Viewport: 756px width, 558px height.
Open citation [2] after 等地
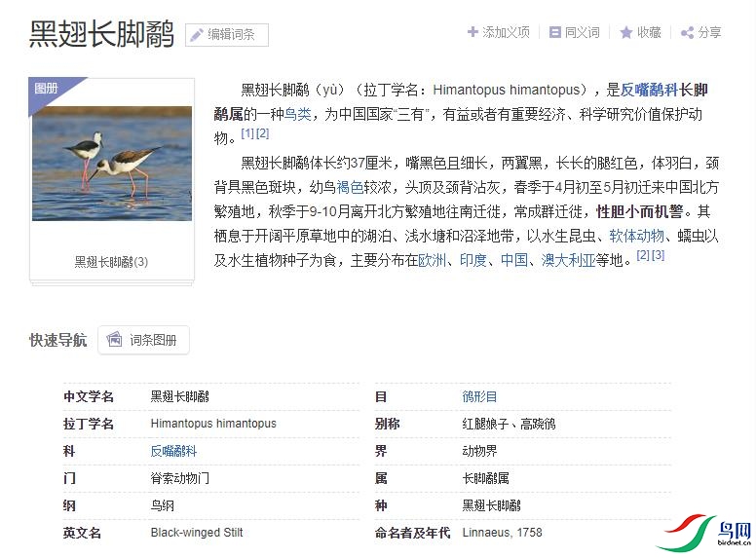click(x=643, y=255)
